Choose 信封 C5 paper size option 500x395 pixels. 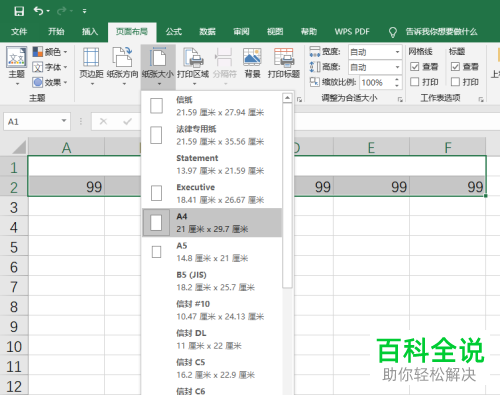(212, 368)
